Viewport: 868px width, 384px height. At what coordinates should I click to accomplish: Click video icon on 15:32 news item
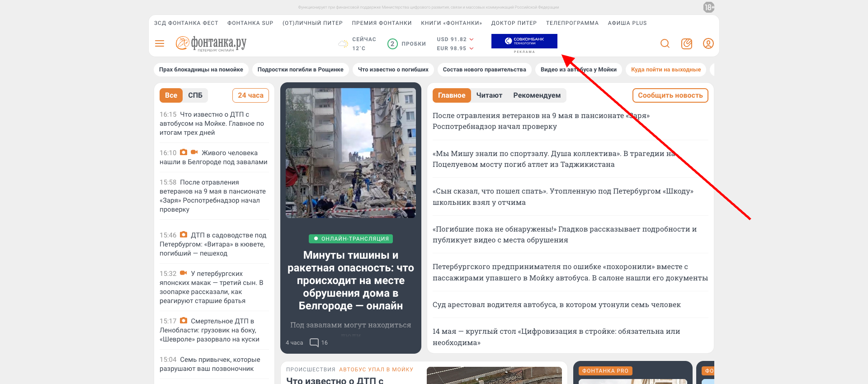(x=184, y=273)
